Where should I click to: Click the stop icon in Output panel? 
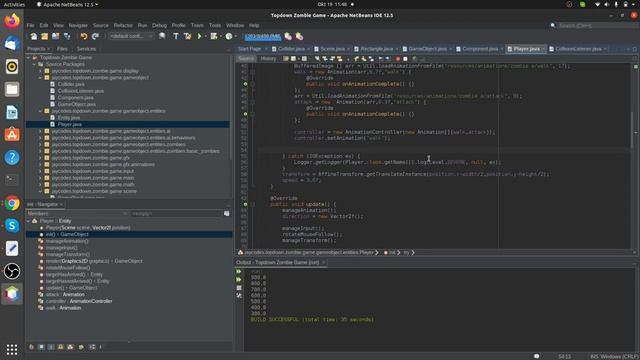(239, 288)
